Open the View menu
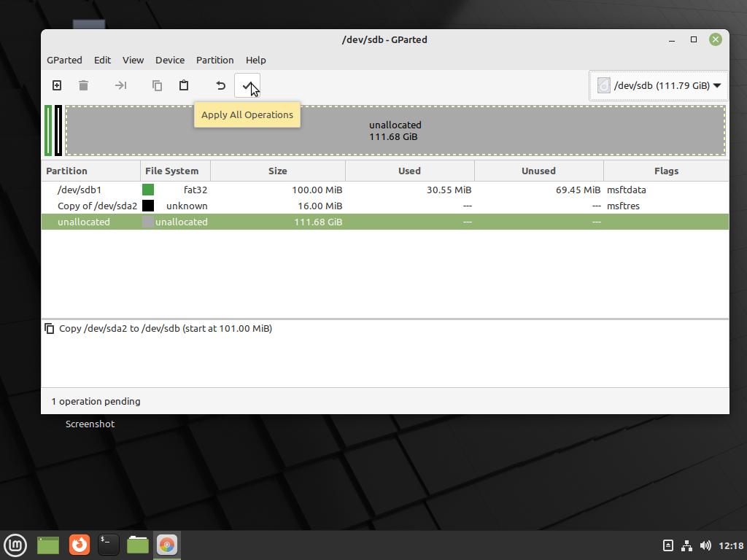The image size is (747, 560). (133, 60)
